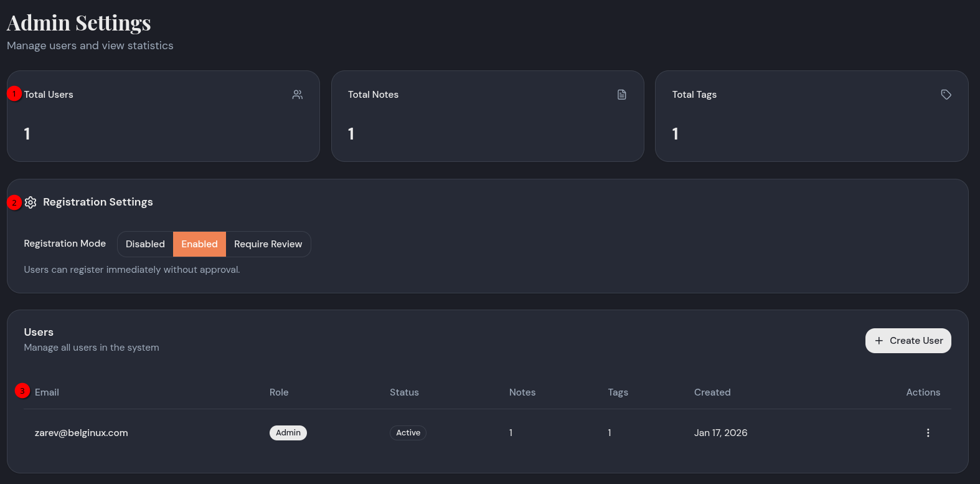Click the gear icon beside Registration Settings

[x=31, y=202]
